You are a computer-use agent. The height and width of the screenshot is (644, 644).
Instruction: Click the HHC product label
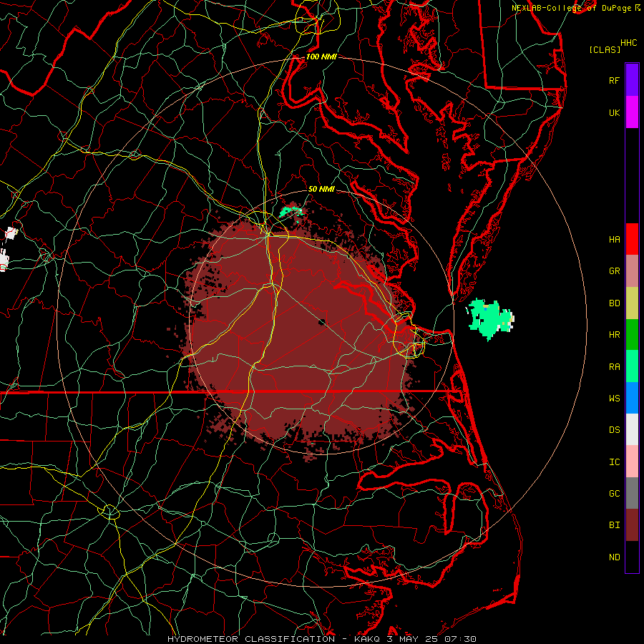click(628, 43)
